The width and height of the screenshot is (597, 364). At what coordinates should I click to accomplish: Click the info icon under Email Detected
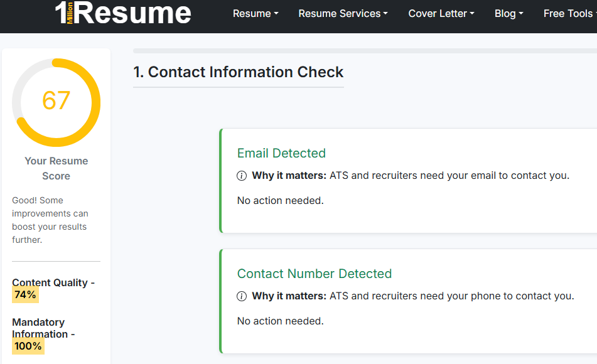tap(242, 176)
